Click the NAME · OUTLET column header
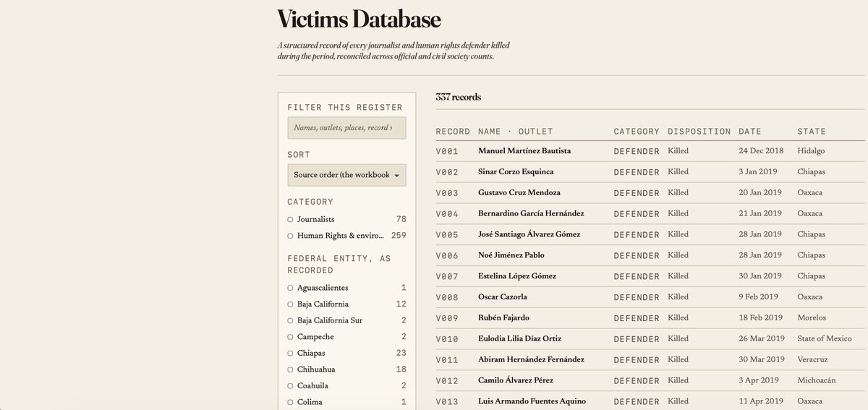This screenshot has height=410, width=868. (515, 132)
